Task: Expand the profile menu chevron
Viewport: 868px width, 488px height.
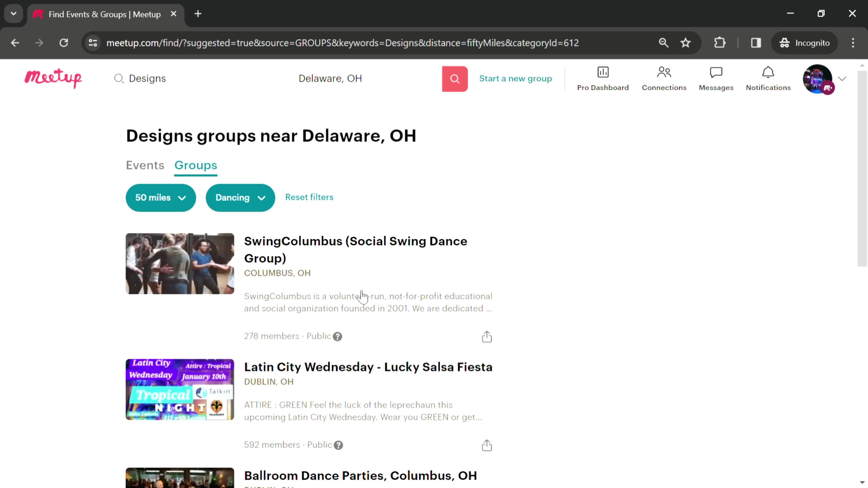Action: (842, 79)
